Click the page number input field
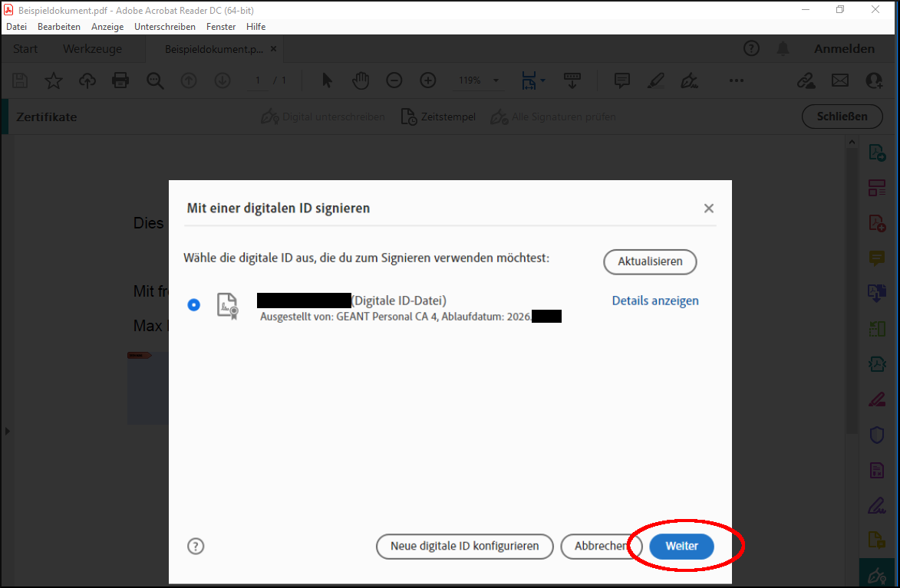Screen dimensions: 900x588 (258, 81)
